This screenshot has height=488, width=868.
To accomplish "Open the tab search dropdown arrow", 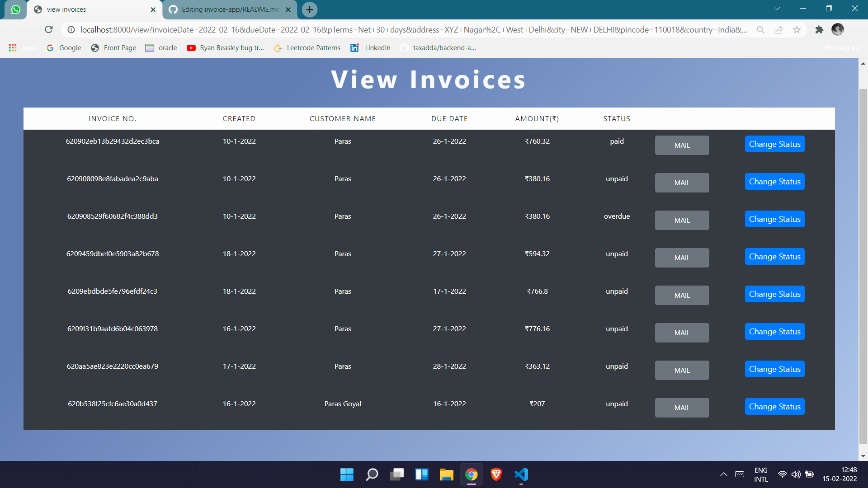I will 777,8.
